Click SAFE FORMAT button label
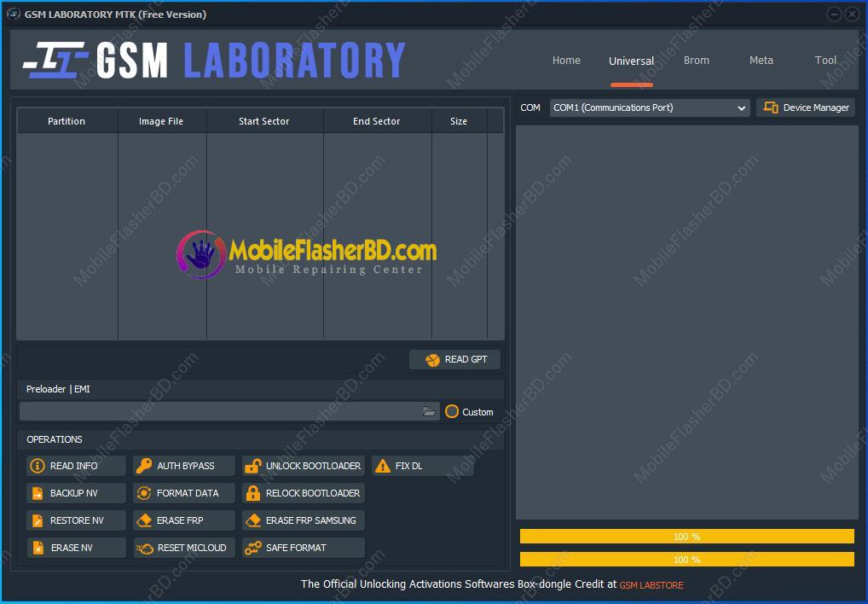The width and height of the screenshot is (868, 604). [296, 548]
